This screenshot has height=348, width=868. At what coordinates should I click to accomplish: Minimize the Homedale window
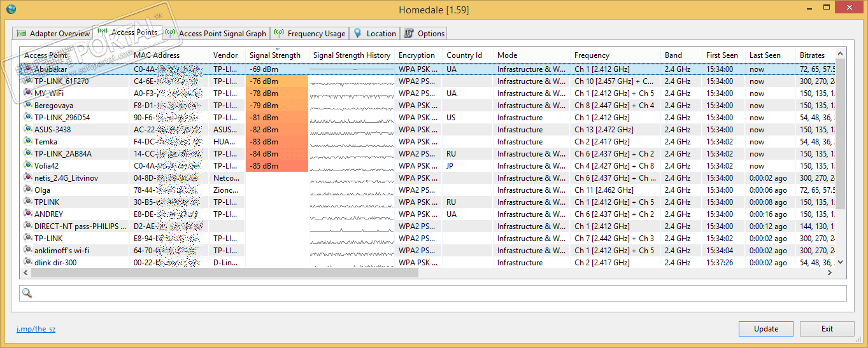tap(809, 8)
